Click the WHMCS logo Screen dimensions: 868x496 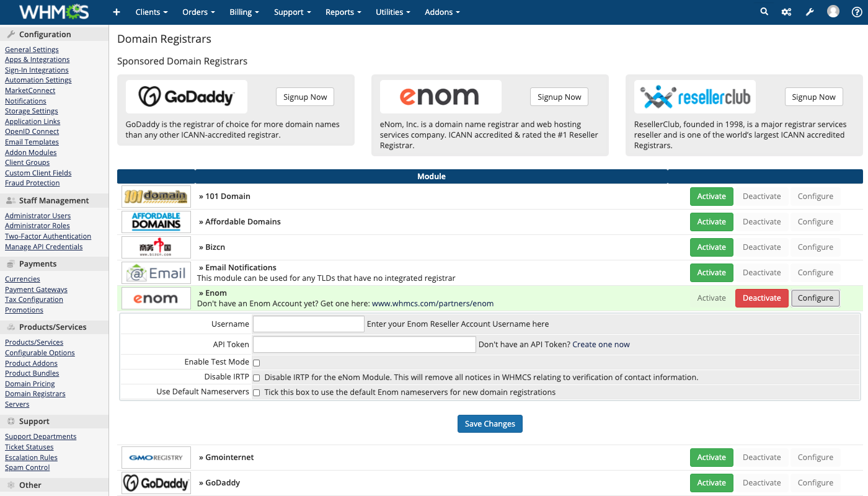pos(54,12)
